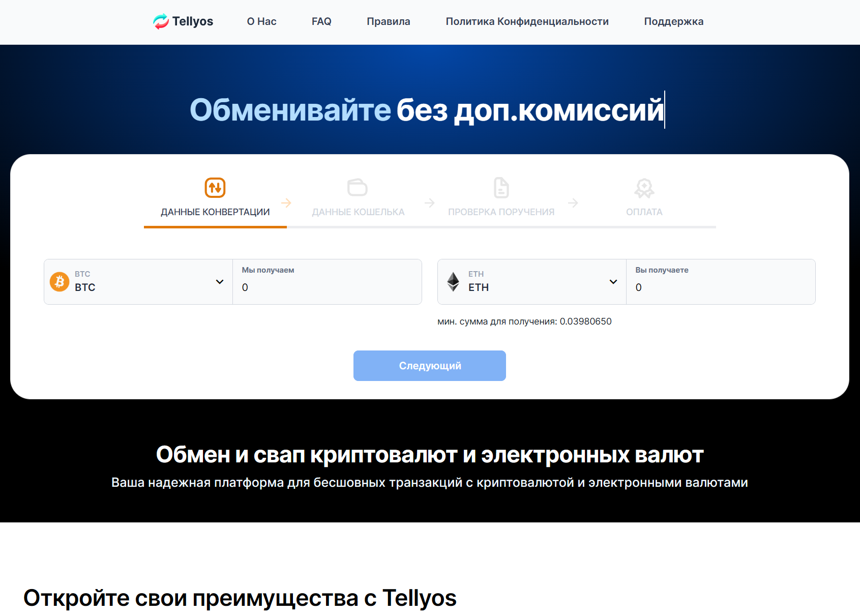Click the Следующий button
Image resolution: width=860 pixels, height=616 pixels.
(x=429, y=365)
